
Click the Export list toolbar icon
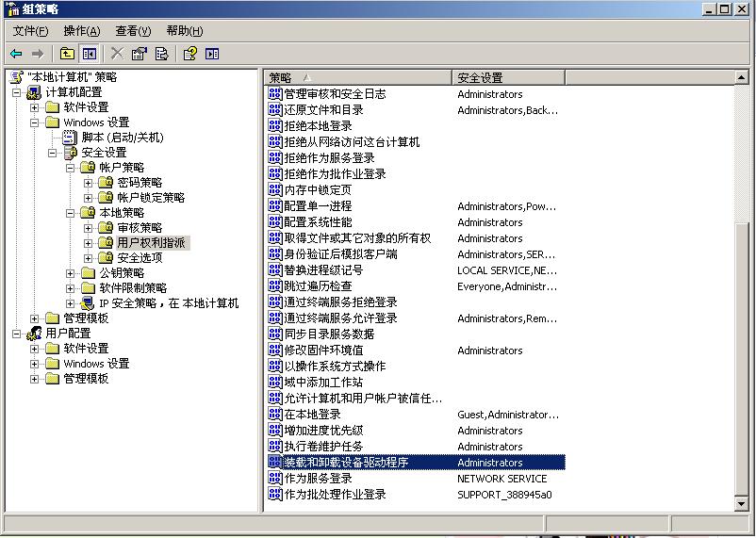(x=161, y=54)
